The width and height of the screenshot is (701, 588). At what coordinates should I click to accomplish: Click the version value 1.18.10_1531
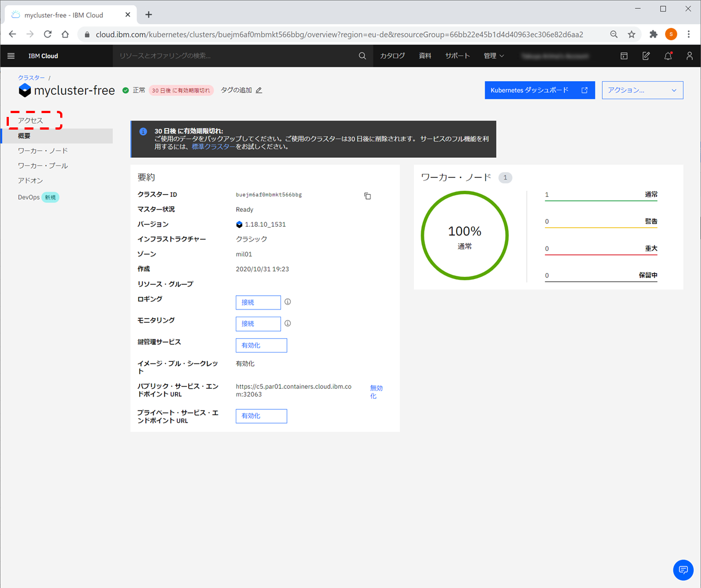[x=265, y=224]
